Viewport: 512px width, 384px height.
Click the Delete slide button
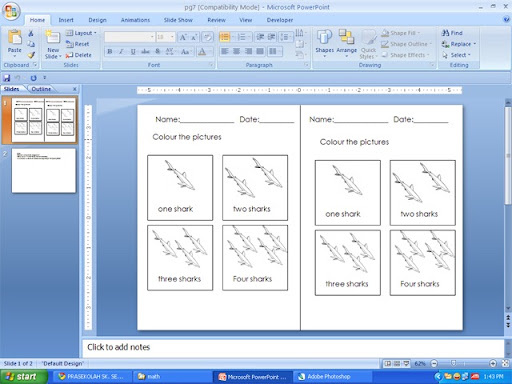click(x=78, y=55)
